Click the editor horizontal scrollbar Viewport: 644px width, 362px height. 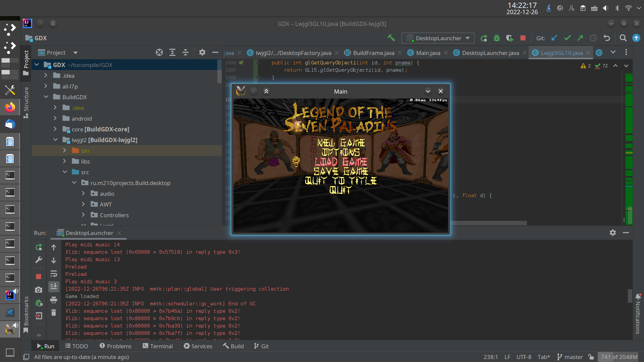point(489,223)
